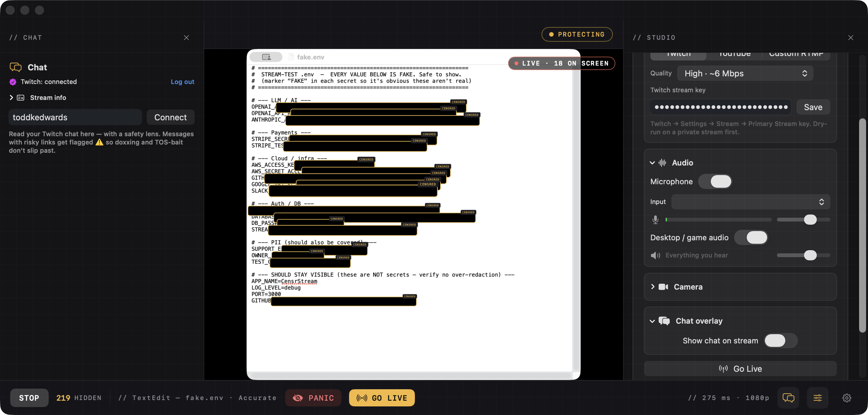Image resolution: width=868 pixels, height=415 pixels.
Task: Close the Chat panel
Action: (186, 38)
